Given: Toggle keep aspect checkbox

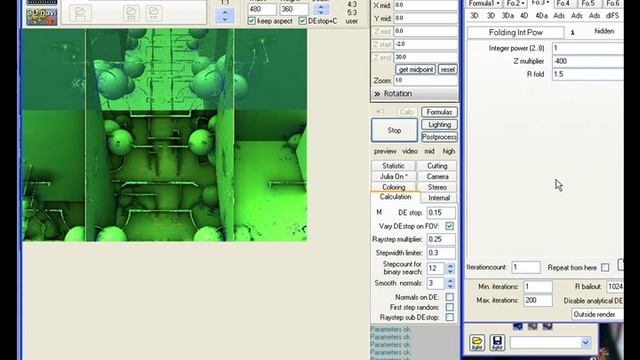Looking at the screenshot, I should (252, 21).
